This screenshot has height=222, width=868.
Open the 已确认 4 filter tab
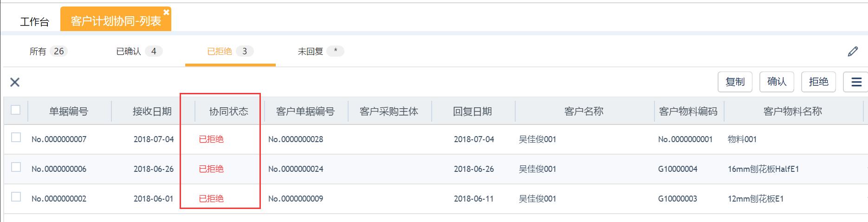click(139, 51)
